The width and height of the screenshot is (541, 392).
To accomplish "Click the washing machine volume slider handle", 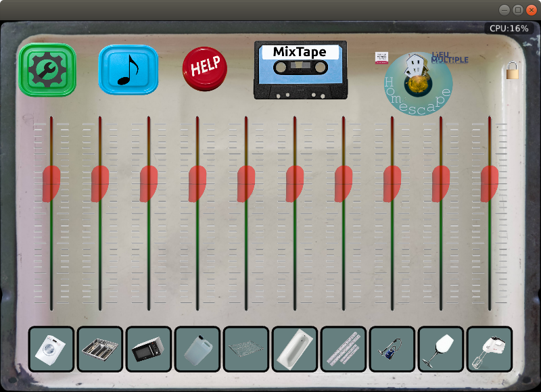I will click(x=51, y=184).
